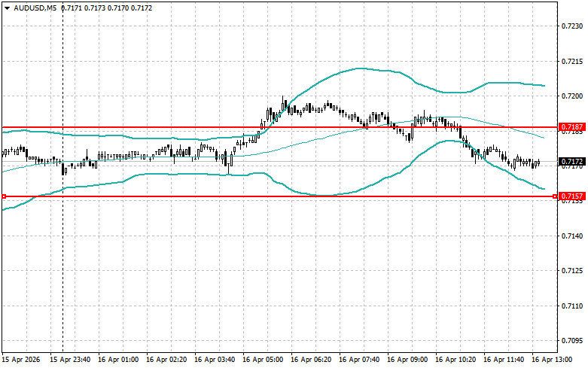588x368 pixels.
Task: Click the 16 Apr 06:20 time label
Action: (x=311, y=360)
